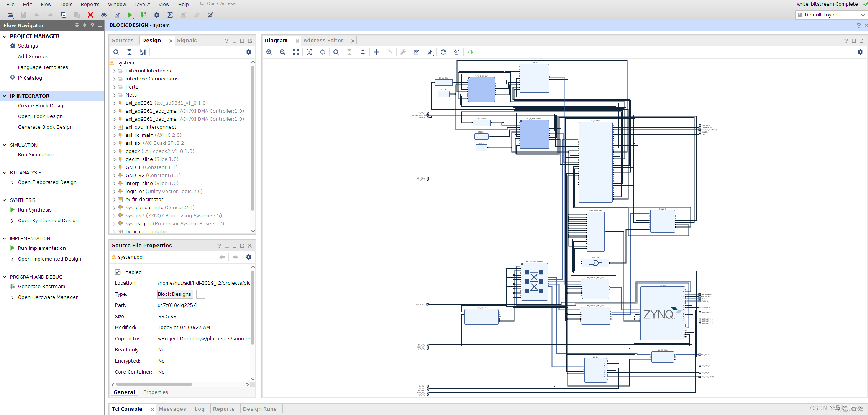Open the Tools menu
The height and width of the screenshot is (415, 868).
(x=66, y=4)
